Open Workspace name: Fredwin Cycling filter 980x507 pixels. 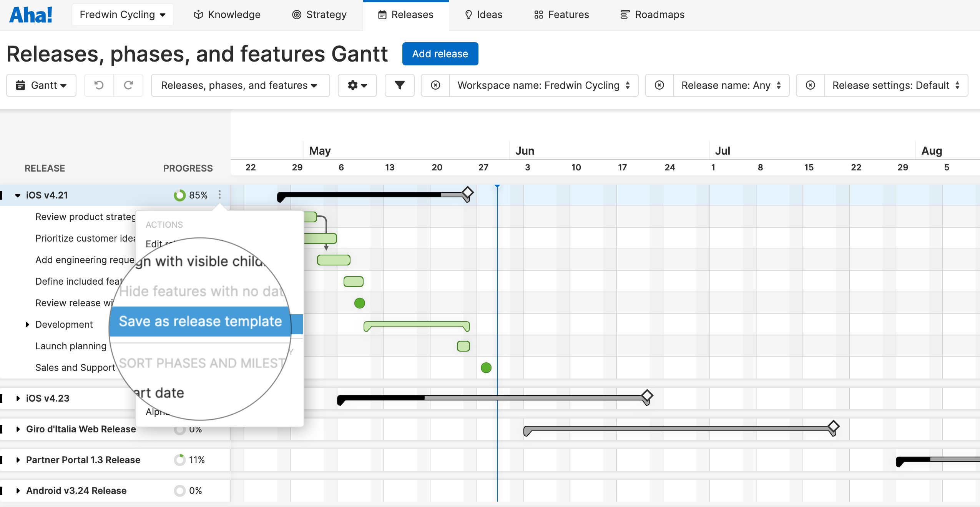544,85
